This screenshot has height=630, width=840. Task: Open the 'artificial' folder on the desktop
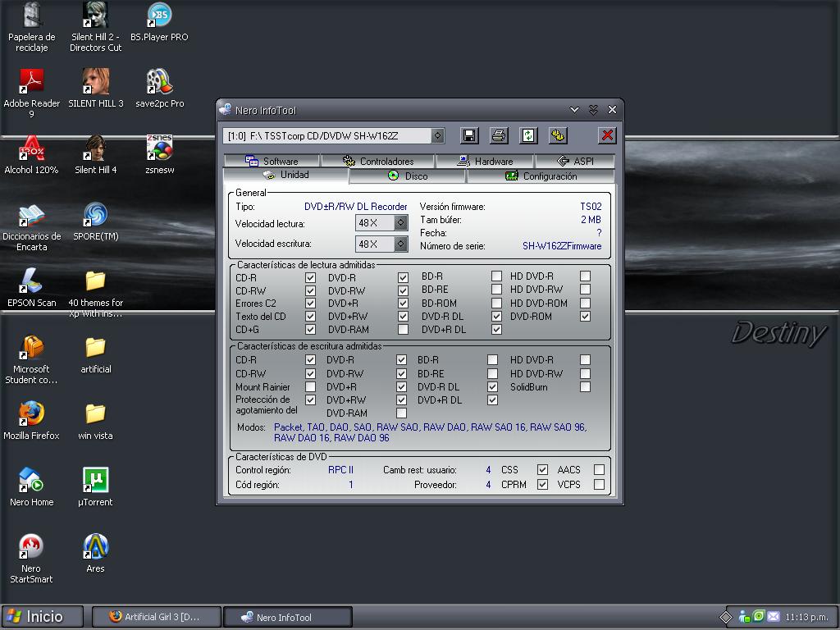point(95,354)
